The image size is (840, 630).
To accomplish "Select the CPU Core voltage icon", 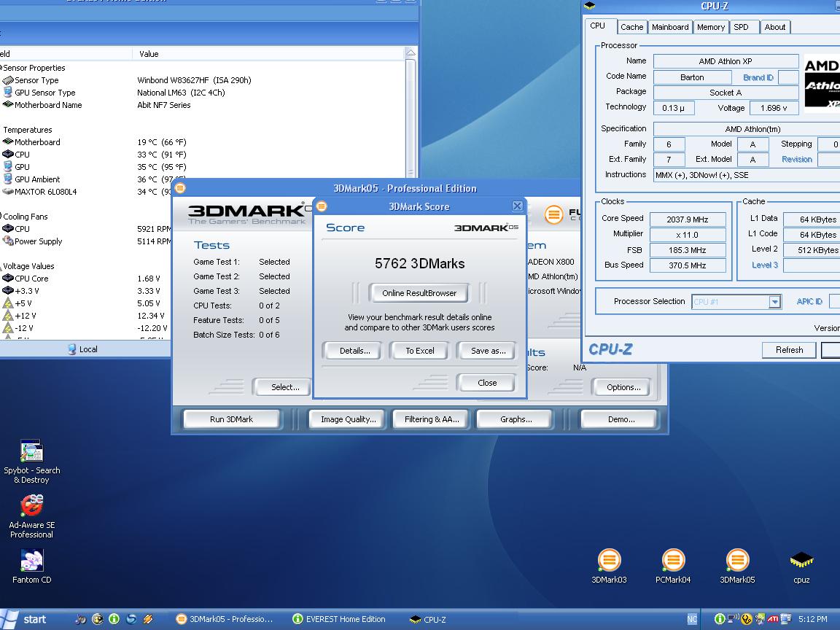I will coord(7,278).
